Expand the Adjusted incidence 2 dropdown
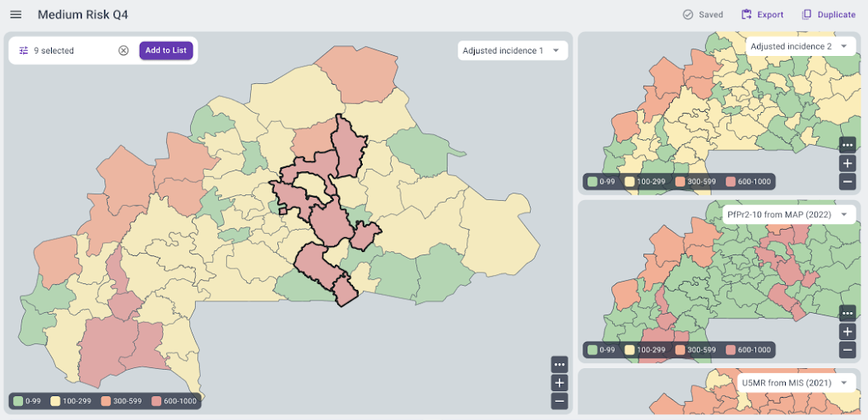868x420 pixels. (x=799, y=47)
